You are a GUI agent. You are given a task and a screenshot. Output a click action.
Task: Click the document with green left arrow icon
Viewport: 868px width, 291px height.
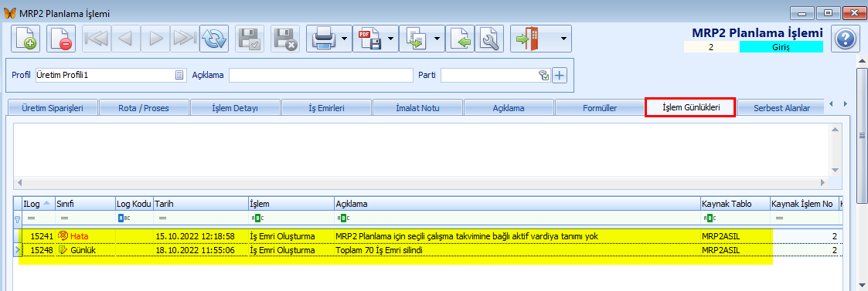pyautogui.click(x=461, y=39)
